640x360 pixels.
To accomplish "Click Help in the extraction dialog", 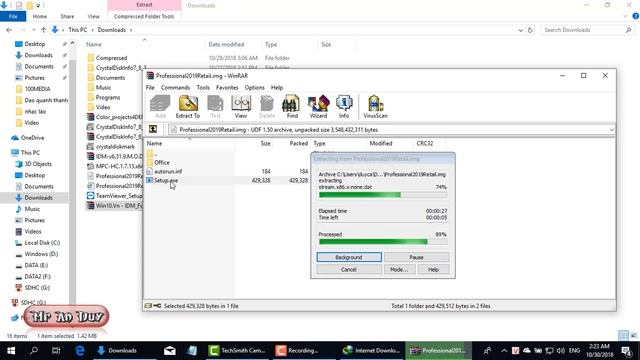I will (433, 269).
